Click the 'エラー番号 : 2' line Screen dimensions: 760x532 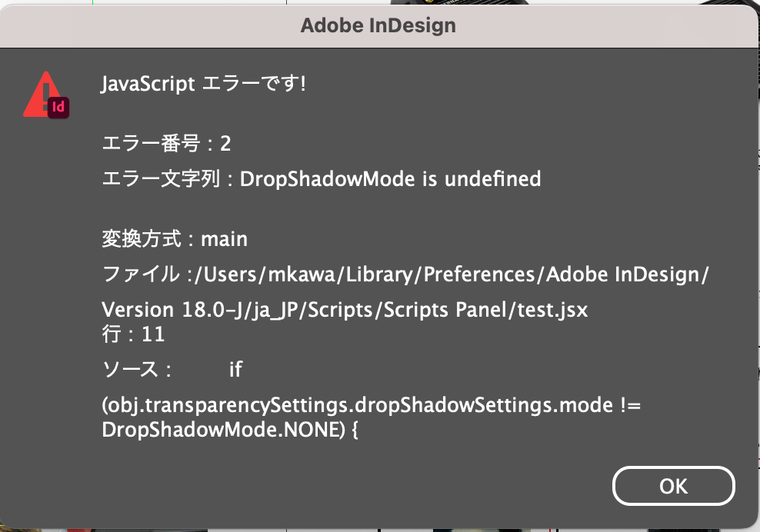tap(166, 144)
